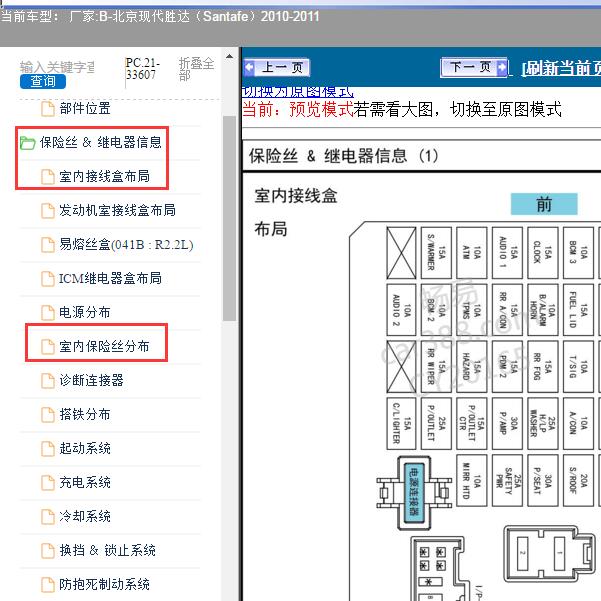Image resolution: width=601 pixels, height=601 pixels.
Task: Open the green folder icon of 保险丝 & 继电器信息
Action: pos(28,143)
